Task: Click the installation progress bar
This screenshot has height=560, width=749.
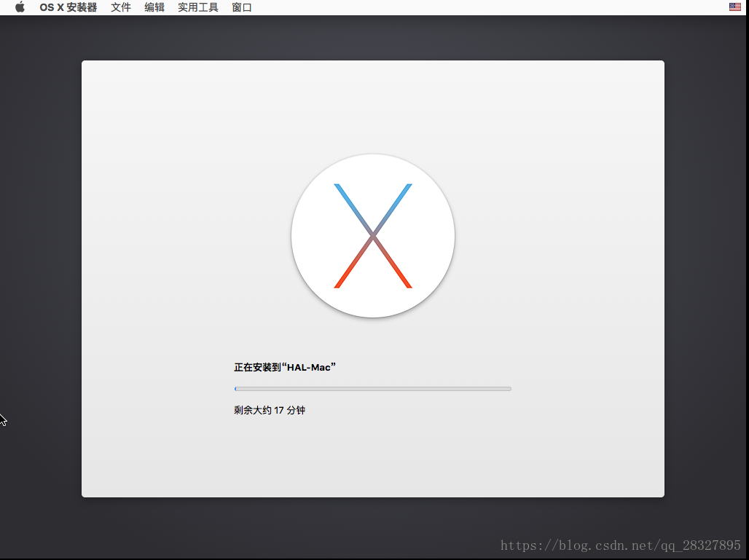Action: tap(372, 389)
